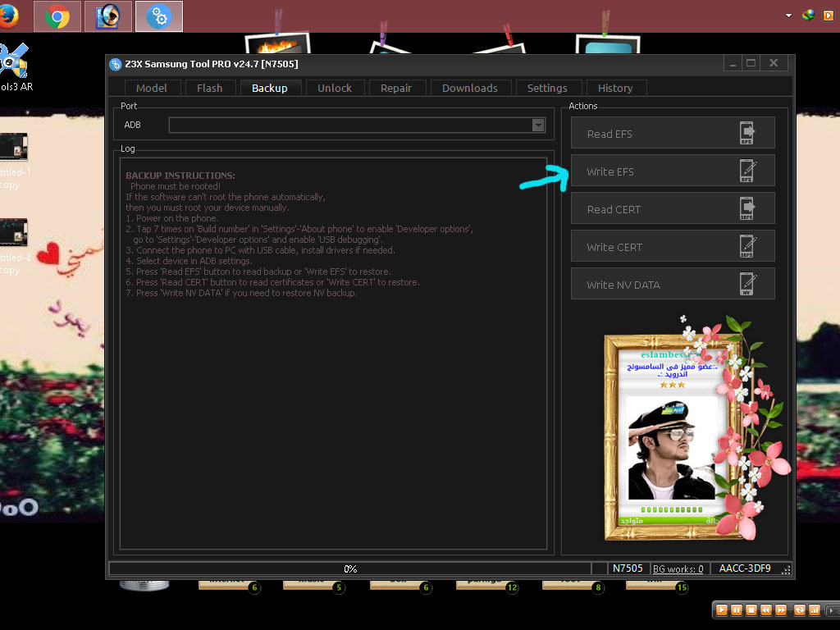The height and width of the screenshot is (630, 840).
Task: Click the Read CERT phone icon
Action: (x=746, y=208)
